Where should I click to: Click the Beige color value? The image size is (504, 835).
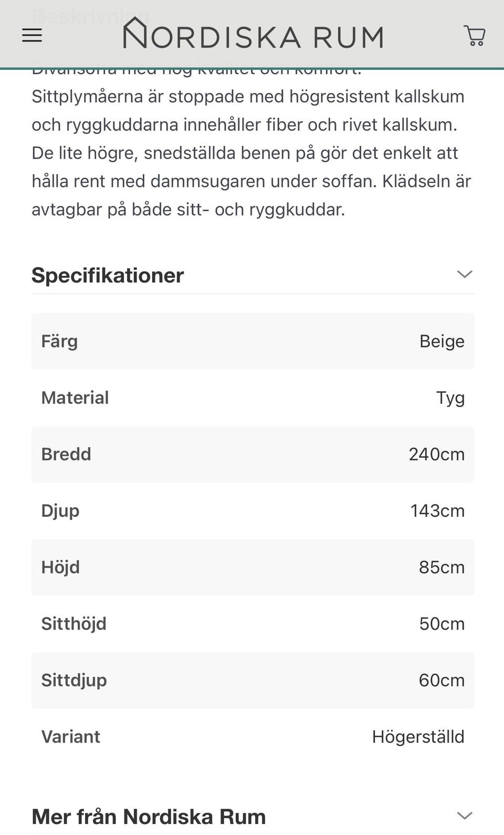[x=442, y=341]
